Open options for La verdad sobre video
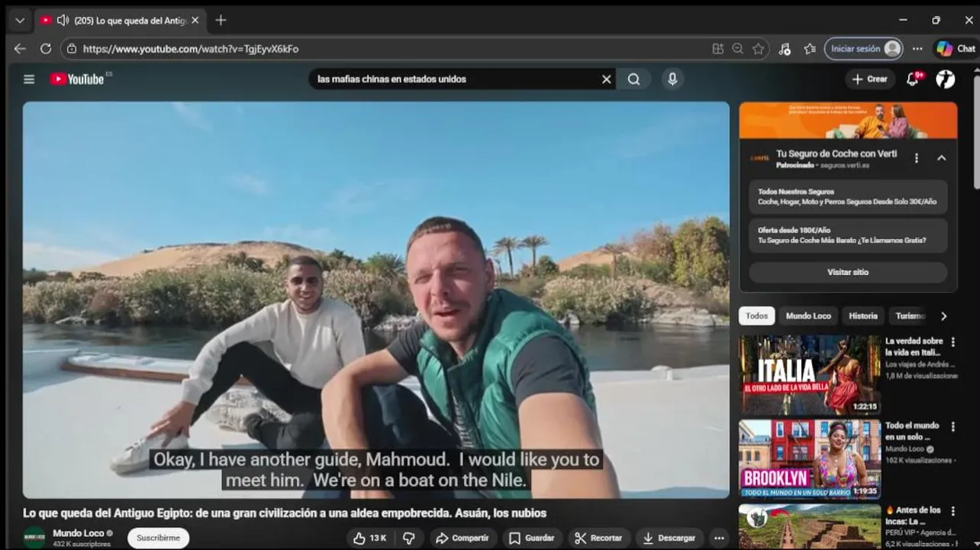This screenshot has width=980, height=550. point(953,342)
